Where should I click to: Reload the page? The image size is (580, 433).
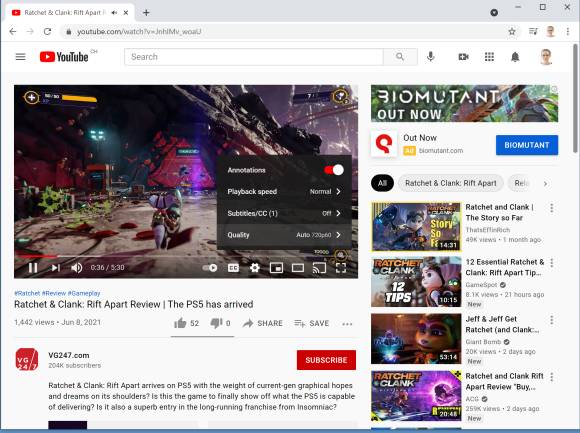pos(47,31)
